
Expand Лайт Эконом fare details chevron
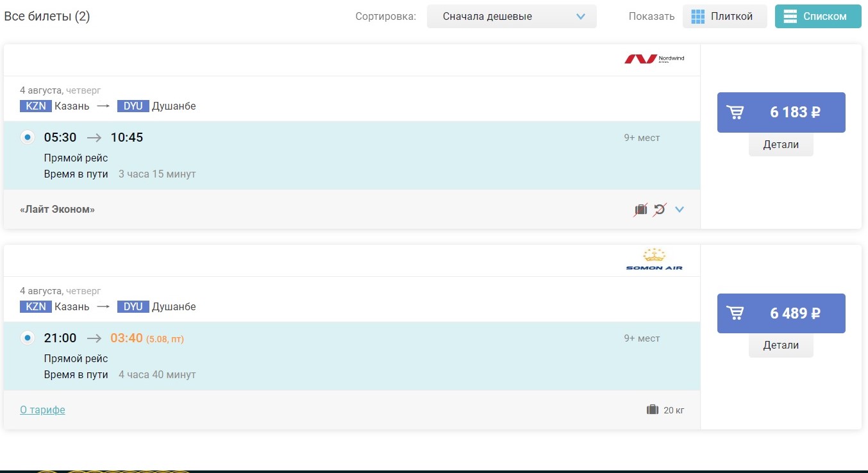pos(680,209)
